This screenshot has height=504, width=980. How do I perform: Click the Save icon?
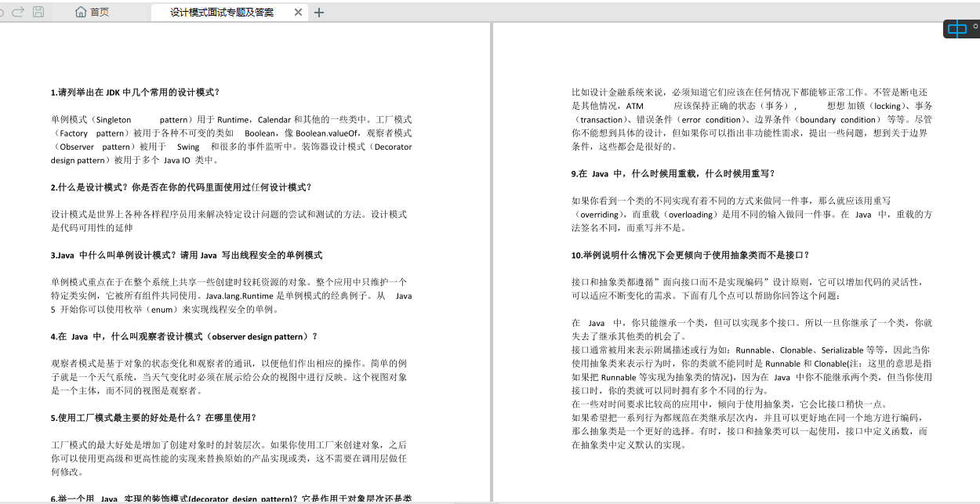(x=38, y=12)
